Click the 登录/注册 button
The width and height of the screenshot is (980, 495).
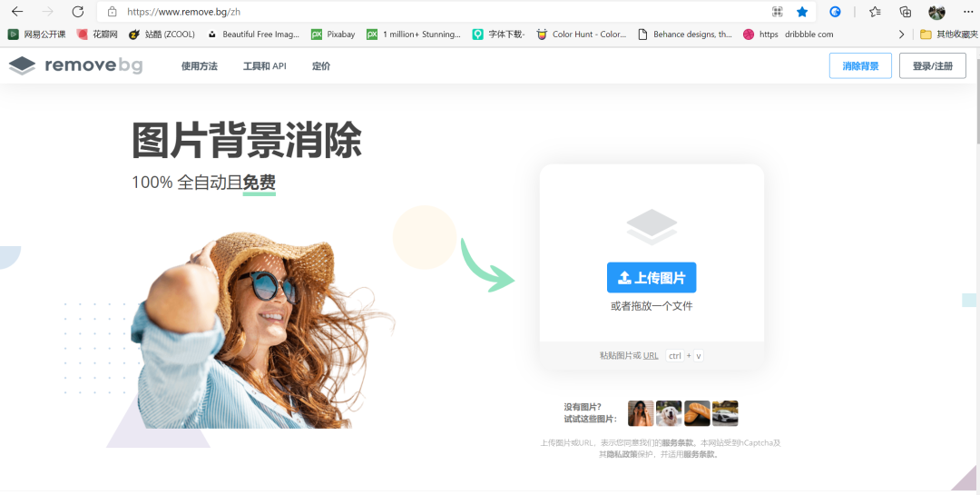click(933, 65)
